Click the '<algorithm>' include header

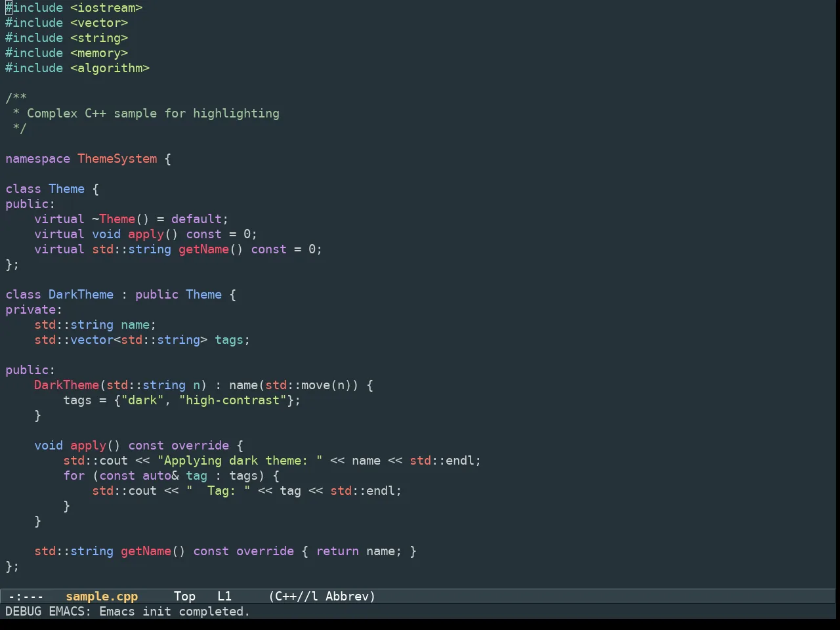(x=110, y=68)
